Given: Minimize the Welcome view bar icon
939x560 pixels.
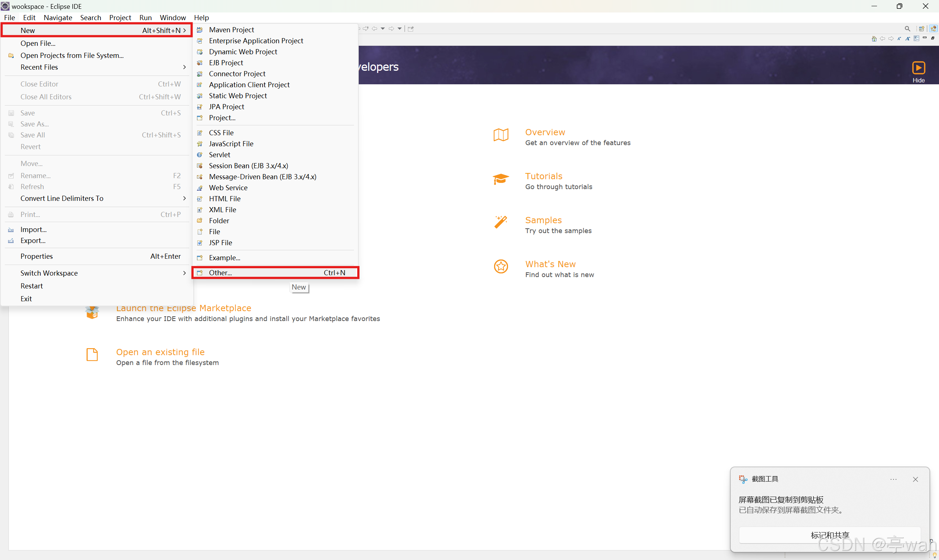Looking at the screenshot, I should click(x=925, y=38).
